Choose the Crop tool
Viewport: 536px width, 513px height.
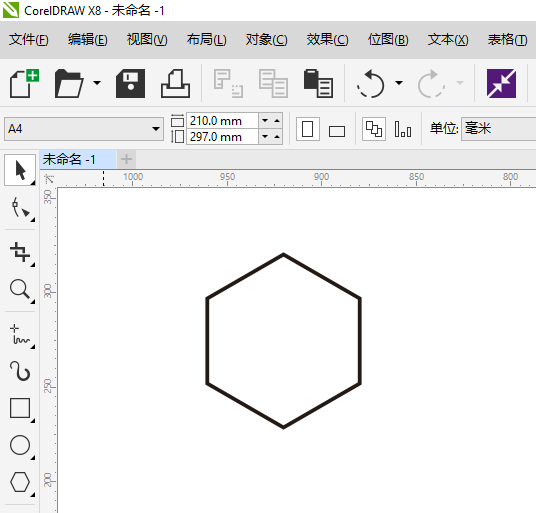click(x=20, y=252)
